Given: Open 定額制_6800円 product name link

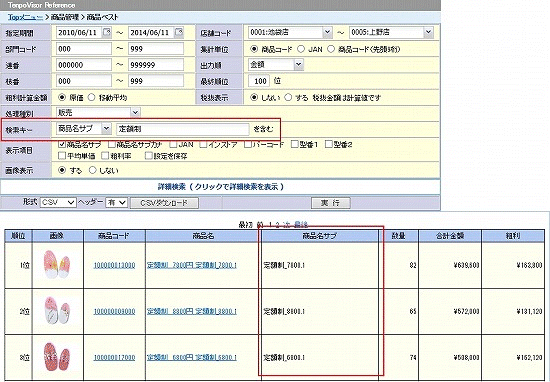Looking at the screenshot, I should [x=192, y=358].
